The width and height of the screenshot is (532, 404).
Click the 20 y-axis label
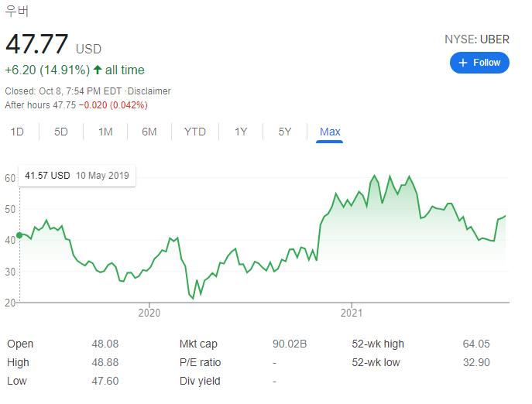click(x=10, y=303)
